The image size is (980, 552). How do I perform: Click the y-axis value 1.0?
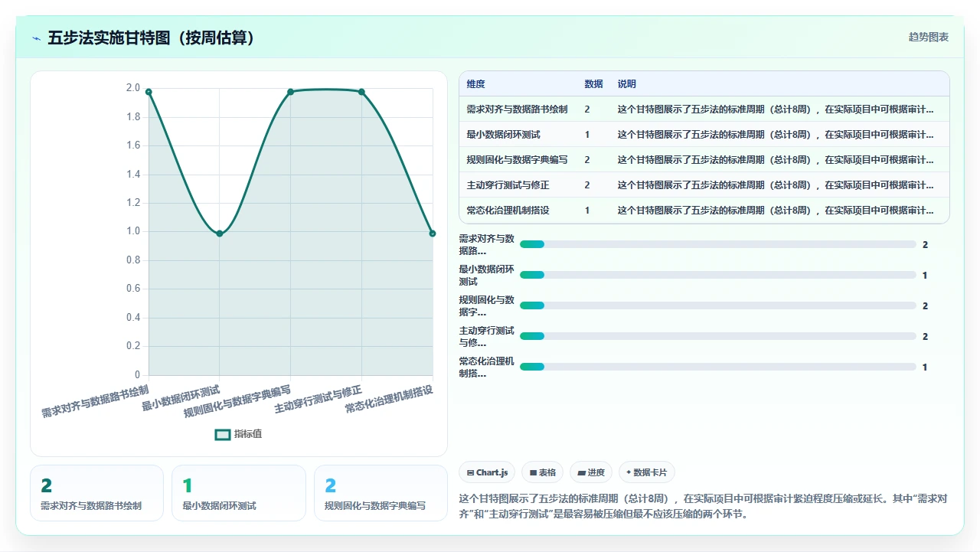point(133,231)
